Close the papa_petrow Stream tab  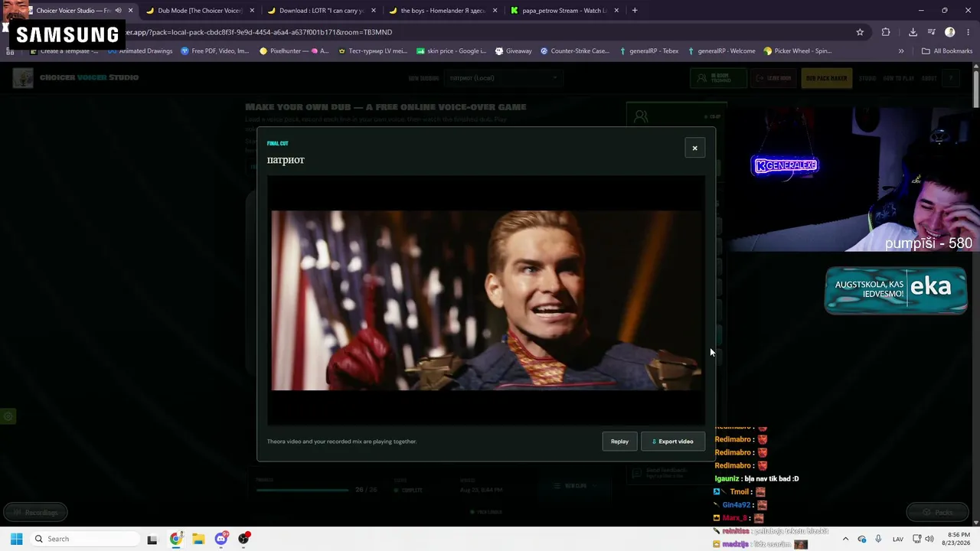617,11
